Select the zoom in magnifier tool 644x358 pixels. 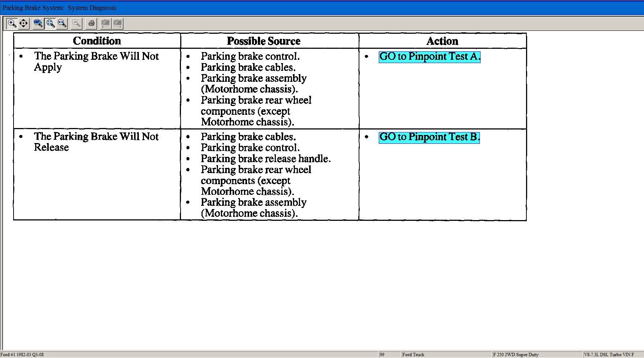pyautogui.click(x=12, y=23)
